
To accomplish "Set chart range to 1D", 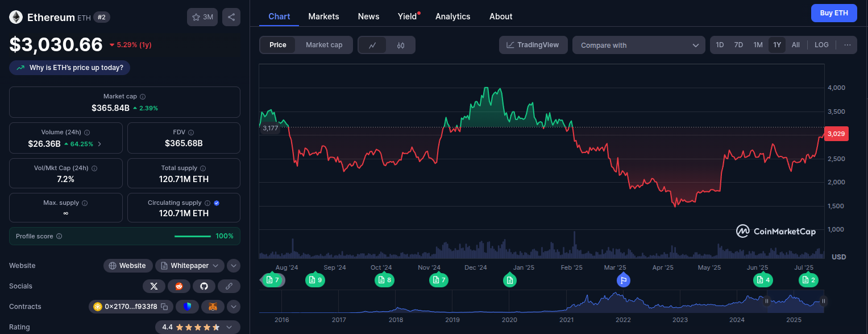I will 720,45.
